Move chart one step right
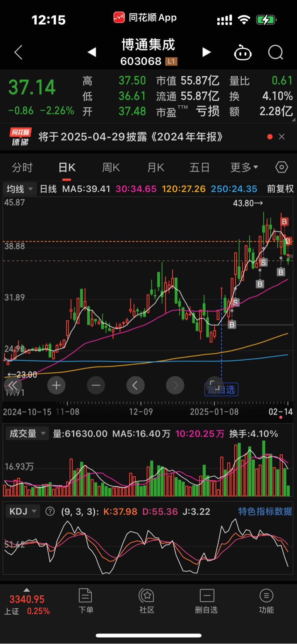Screen dimensions: 297x644 coord(175,385)
